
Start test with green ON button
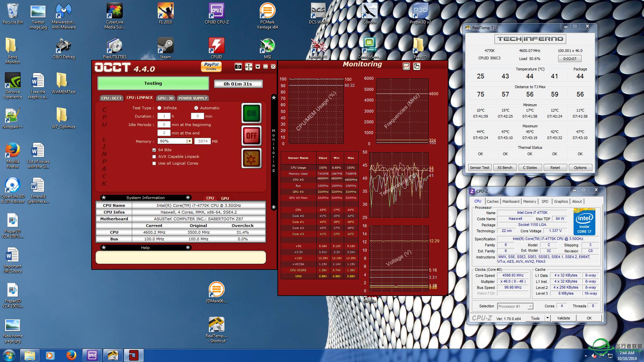click(252, 113)
